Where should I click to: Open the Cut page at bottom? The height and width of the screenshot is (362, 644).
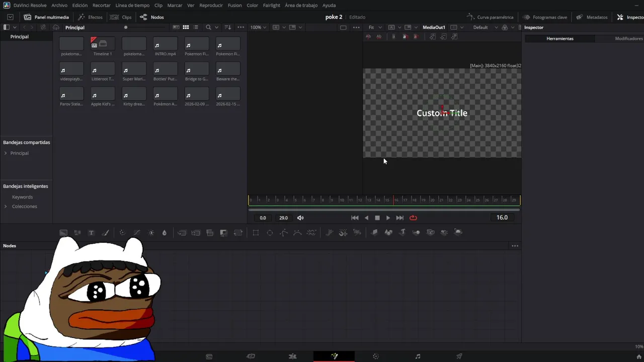(251, 356)
